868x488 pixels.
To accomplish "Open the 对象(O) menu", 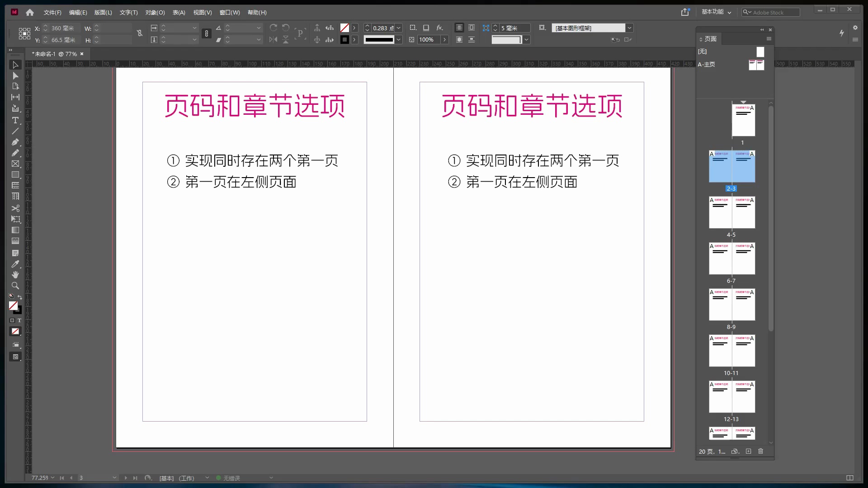I will [155, 13].
